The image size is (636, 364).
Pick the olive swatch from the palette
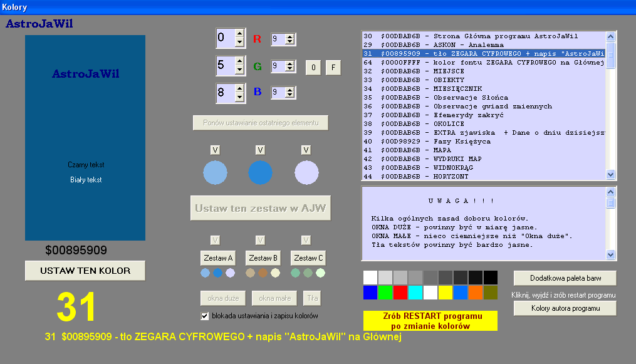[x=491, y=293]
